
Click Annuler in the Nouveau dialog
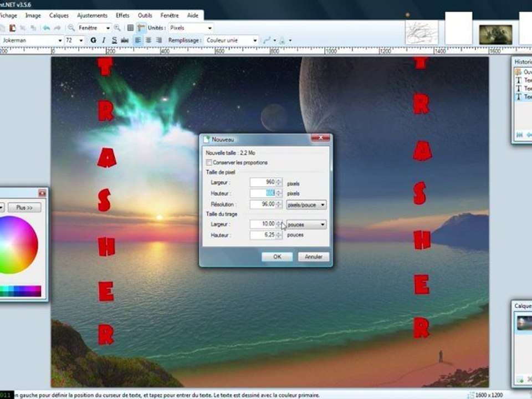[x=313, y=257]
